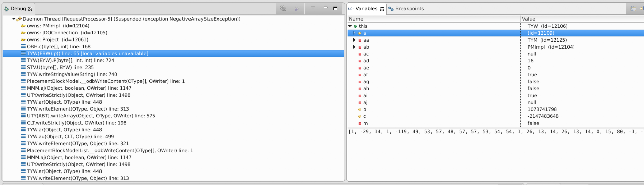This screenshot has height=185, width=644.
Task: Click the red field icon beside 'm'
Action: pos(360,123)
